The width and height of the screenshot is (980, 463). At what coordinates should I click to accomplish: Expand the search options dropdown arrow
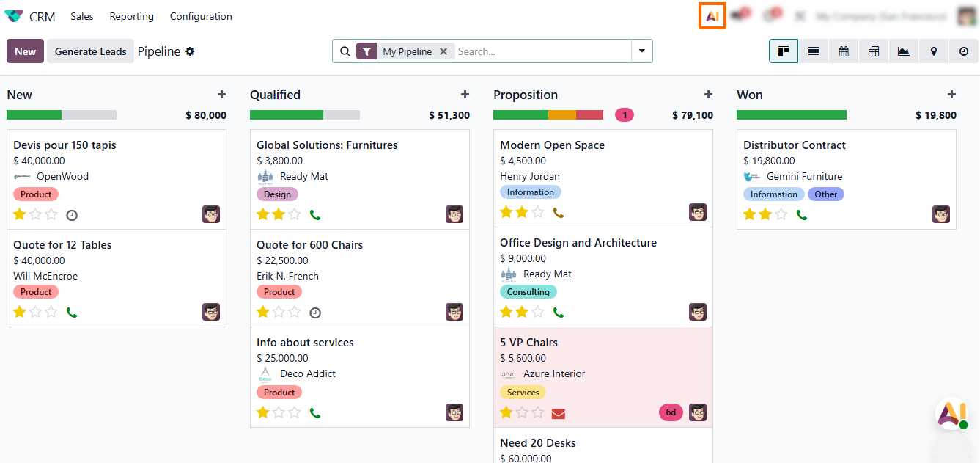[642, 51]
